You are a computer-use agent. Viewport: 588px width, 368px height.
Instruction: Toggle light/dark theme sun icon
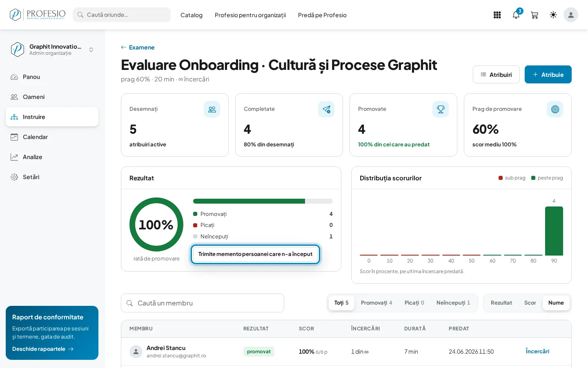click(553, 15)
